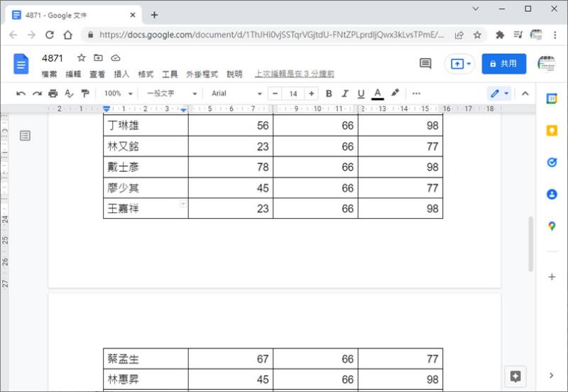The height and width of the screenshot is (392, 568).
Task: Select the paint format roller icon
Action: [85, 94]
